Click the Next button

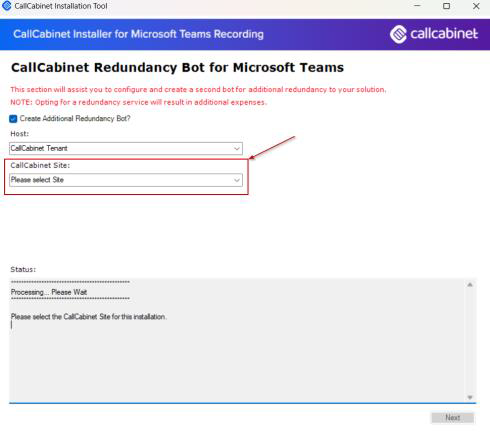tap(452, 417)
